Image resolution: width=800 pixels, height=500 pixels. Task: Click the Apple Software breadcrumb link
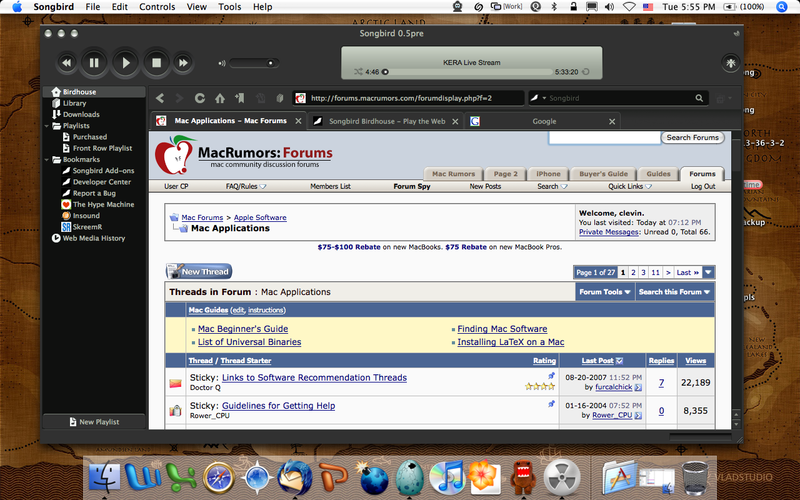[x=260, y=217]
